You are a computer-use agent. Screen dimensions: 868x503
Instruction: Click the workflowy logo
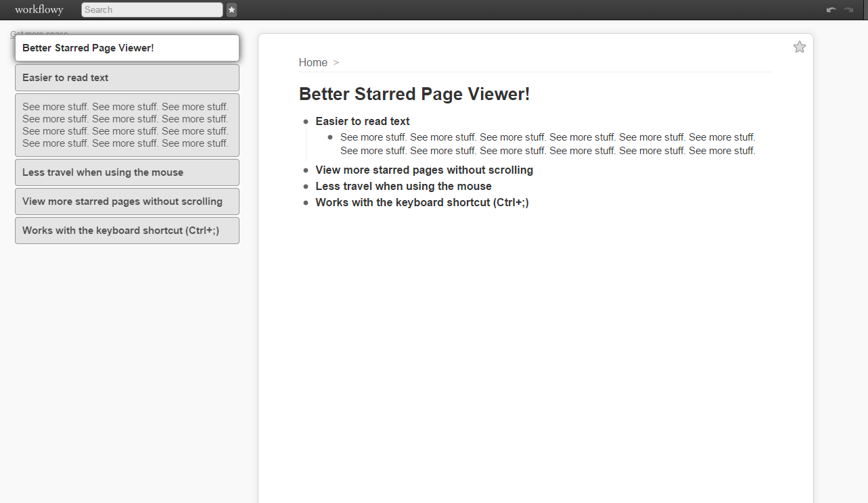pos(39,9)
